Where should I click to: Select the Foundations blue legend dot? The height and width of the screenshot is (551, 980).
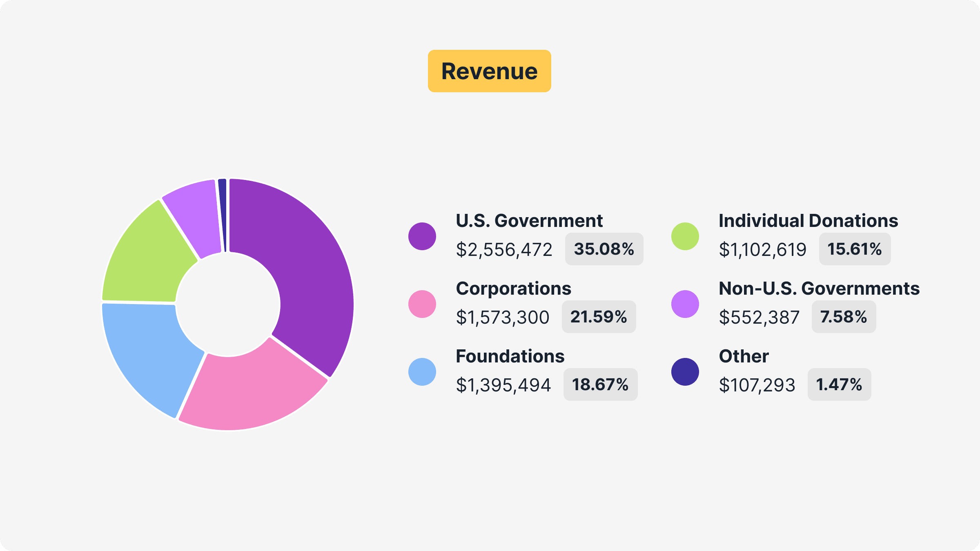(x=422, y=372)
